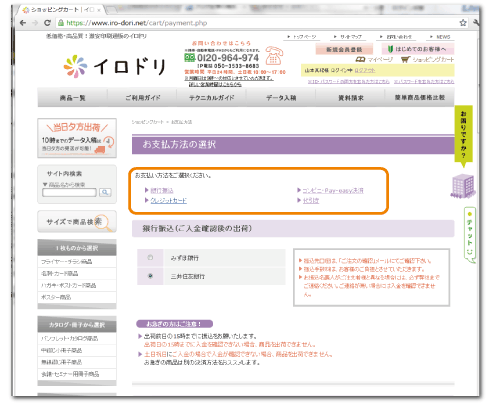Open the データ入稿 navigation menu
This screenshot has width=490, height=406.
281,98
